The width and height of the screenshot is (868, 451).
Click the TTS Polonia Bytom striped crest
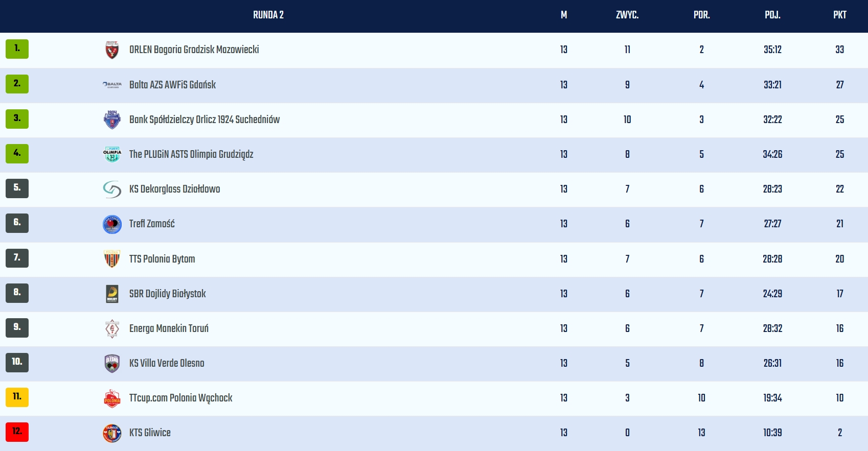tap(112, 259)
